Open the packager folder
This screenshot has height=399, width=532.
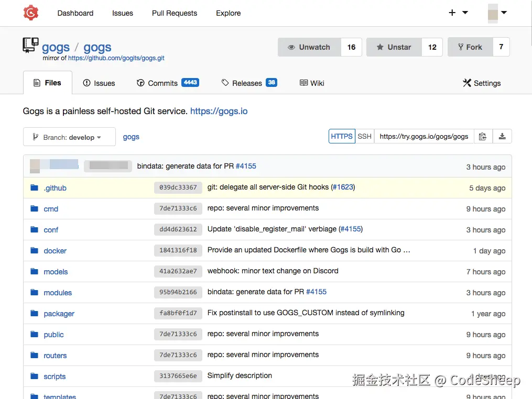(59, 314)
